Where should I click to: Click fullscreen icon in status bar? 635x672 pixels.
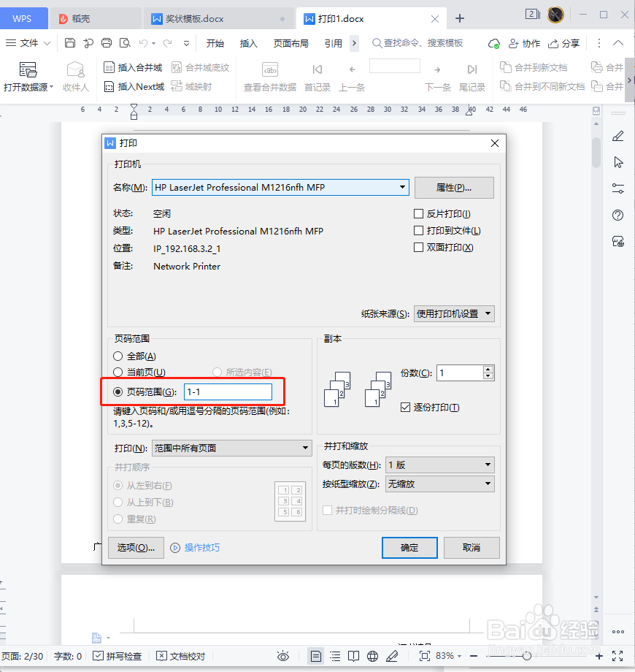617,656
